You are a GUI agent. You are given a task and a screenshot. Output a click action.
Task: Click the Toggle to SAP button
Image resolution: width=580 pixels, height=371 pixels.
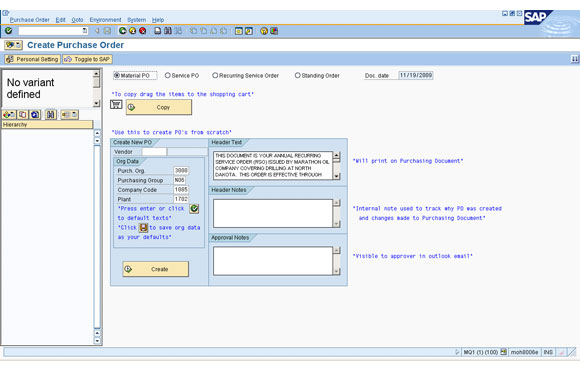point(87,59)
